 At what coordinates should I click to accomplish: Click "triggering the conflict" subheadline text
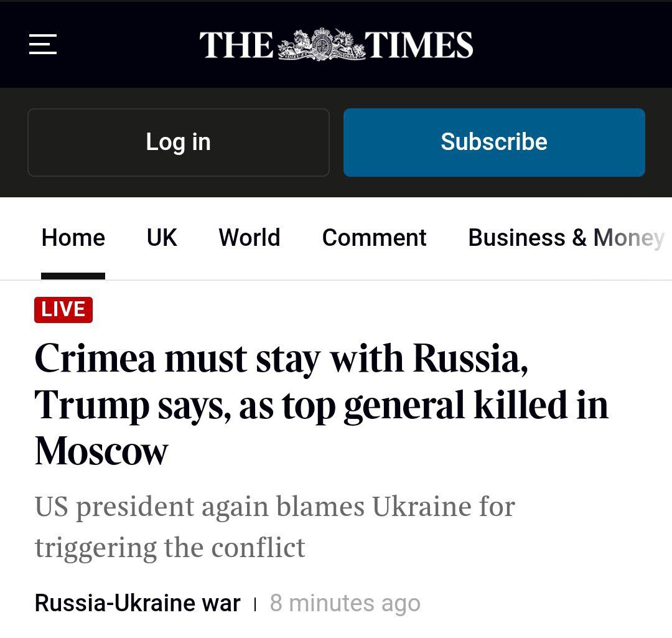170,548
